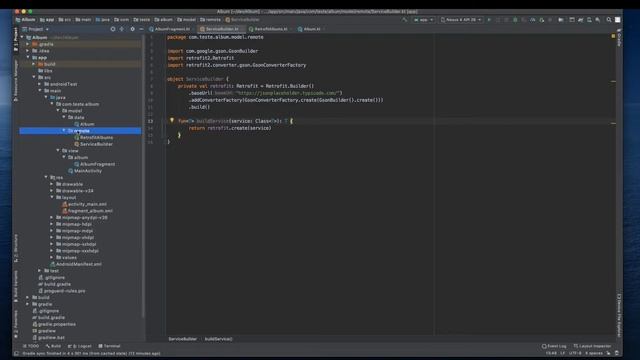This screenshot has width=640, height=360.
Task: Switch to RetrofitAlbums.kt editor tab
Action: [269, 29]
